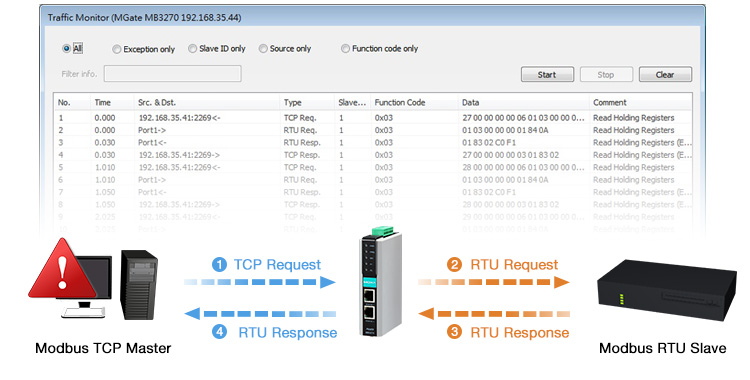The image size is (750, 380).
Task: Click data starting 28 00 00 00 00 06
Action: pos(523,168)
